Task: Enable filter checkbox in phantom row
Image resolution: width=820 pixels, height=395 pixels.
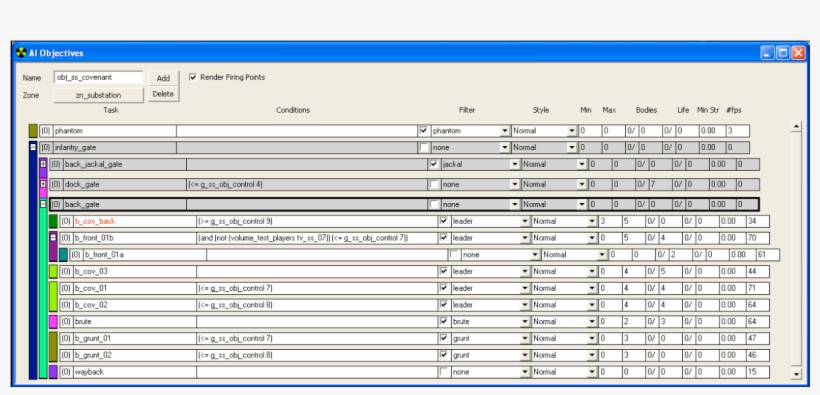Action: pyautogui.click(x=424, y=130)
